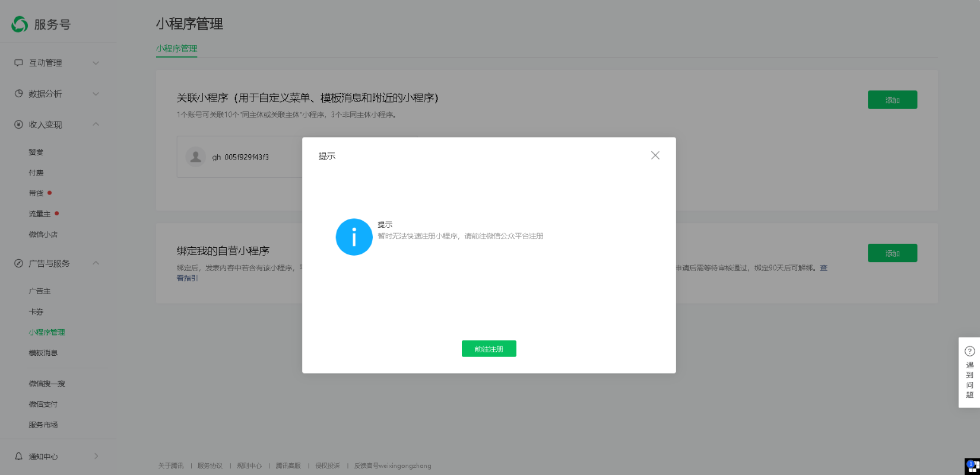Click 反馈官号weixingongzhong footer text
Viewport: 980px width, 475px height.
click(393, 466)
